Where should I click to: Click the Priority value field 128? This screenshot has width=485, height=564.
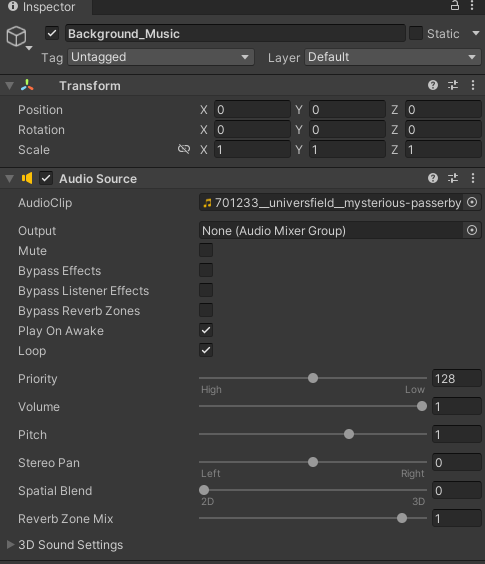tap(457, 378)
